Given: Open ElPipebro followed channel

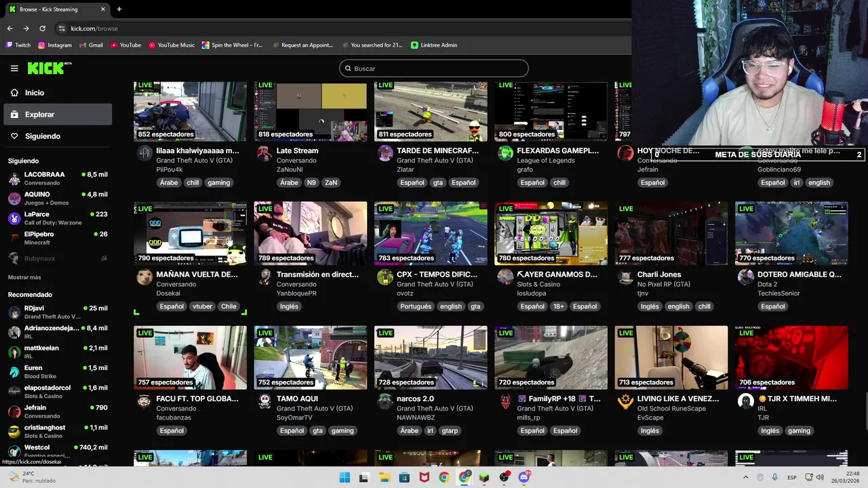Looking at the screenshot, I should (58, 238).
